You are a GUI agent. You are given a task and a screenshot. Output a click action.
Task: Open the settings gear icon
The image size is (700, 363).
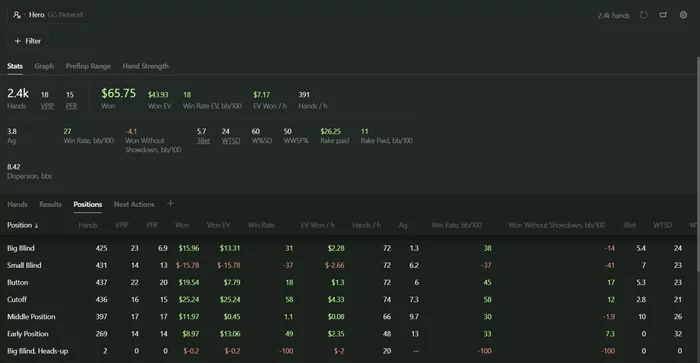(x=683, y=15)
